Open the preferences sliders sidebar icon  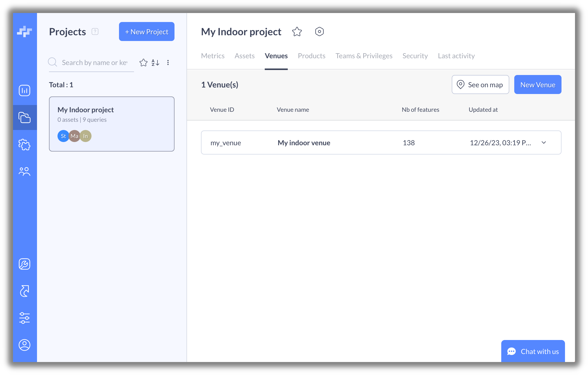point(24,318)
